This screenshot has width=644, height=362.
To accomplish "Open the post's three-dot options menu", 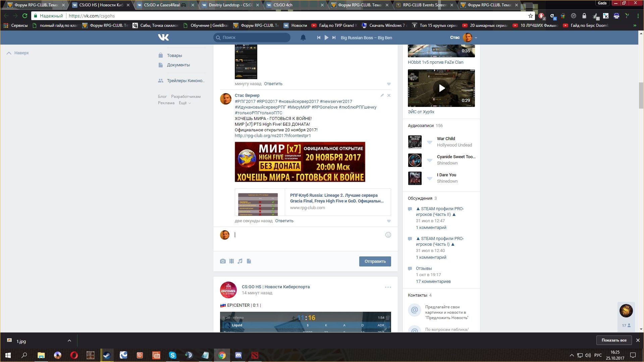I will 388,287.
